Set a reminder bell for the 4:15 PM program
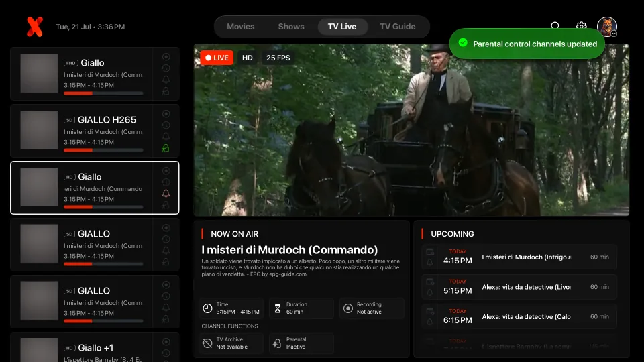 [x=430, y=262]
